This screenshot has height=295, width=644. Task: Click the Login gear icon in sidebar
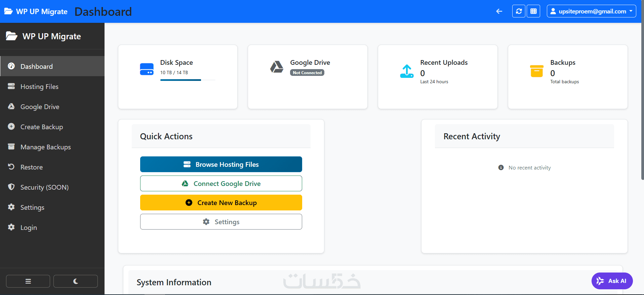[11, 227]
